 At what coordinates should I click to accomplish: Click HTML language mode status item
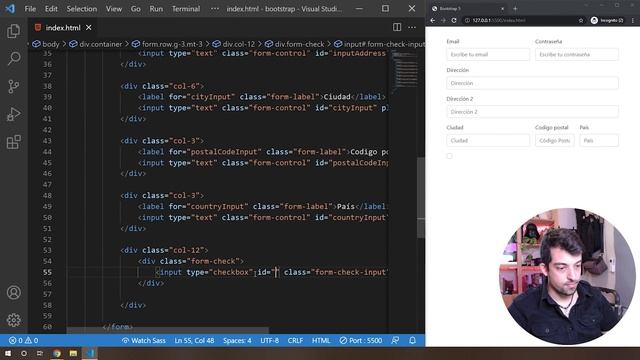tap(321, 340)
